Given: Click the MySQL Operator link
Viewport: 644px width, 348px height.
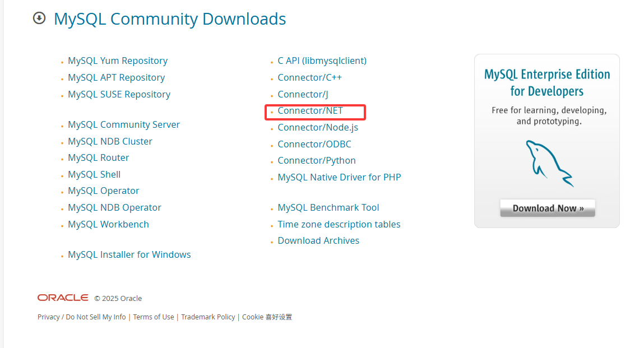Looking at the screenshot, I should tap(104, 191).
